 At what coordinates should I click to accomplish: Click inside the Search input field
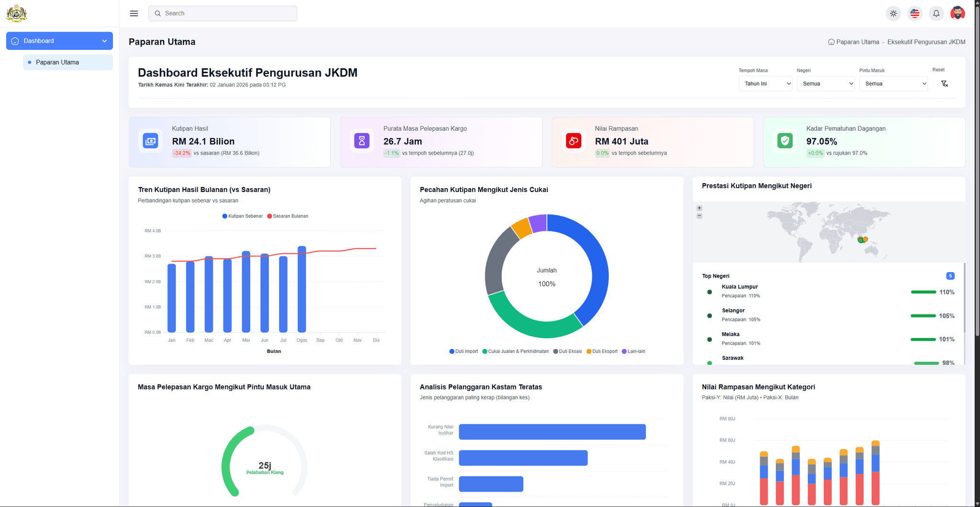[x=223, y=13]
